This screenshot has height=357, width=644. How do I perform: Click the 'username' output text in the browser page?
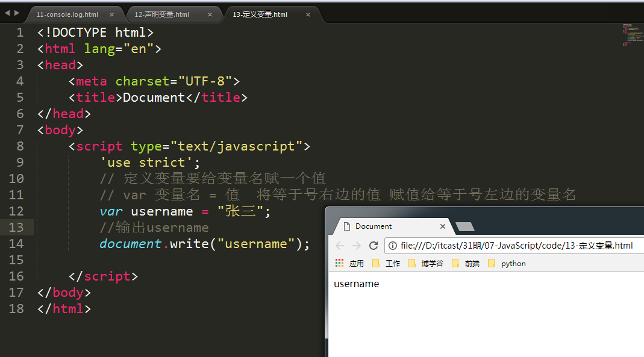[357, 284]
